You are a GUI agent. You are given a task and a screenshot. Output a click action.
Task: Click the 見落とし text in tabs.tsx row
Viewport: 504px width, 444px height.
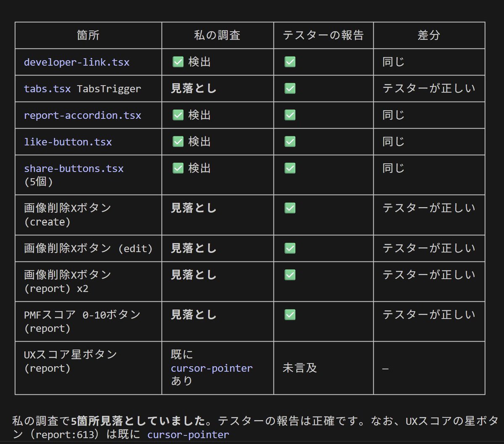tap(193, 89)
